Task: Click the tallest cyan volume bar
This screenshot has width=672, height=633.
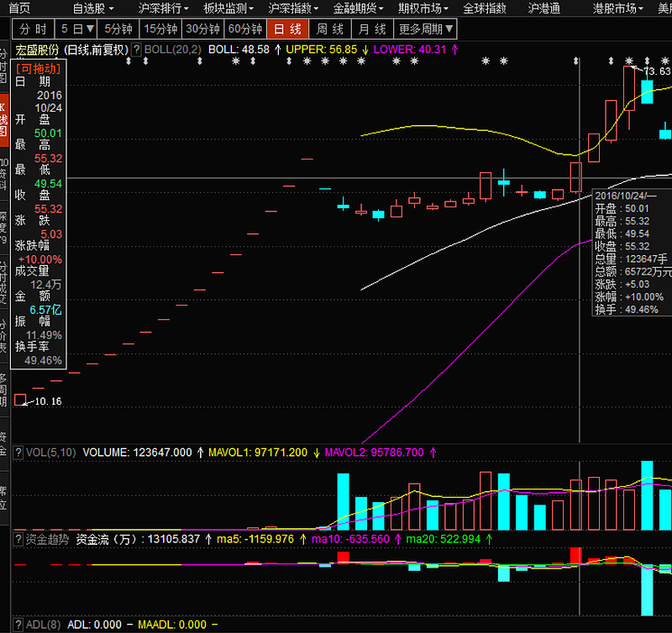Action: tap(647, 494)
